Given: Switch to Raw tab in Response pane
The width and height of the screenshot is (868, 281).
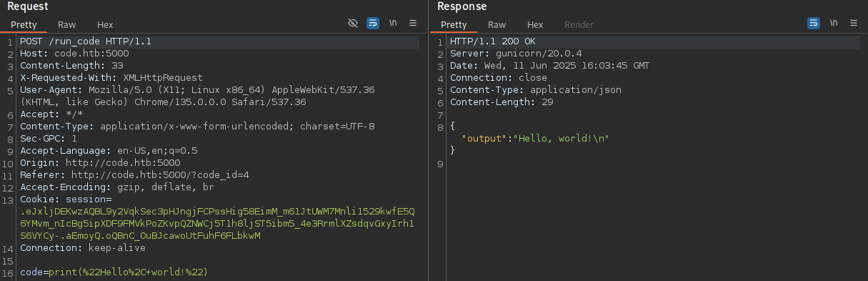Looking at the screenshot, I should 497,24.
